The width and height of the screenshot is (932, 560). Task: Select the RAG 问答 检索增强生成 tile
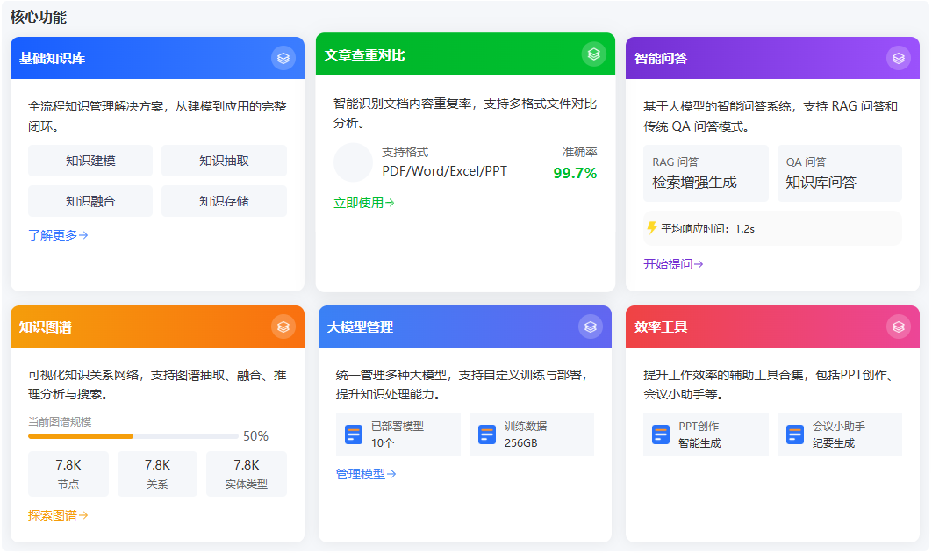coord(706,174)
